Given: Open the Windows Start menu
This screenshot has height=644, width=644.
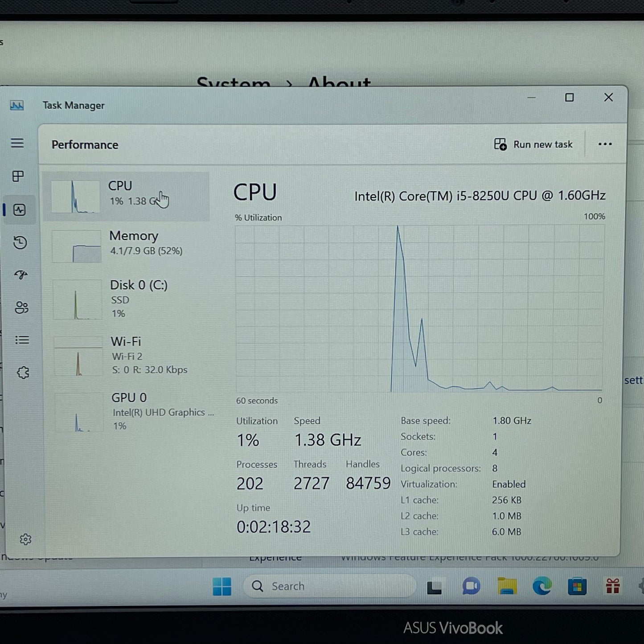Looking at the screenshot, I should (222, 586).
